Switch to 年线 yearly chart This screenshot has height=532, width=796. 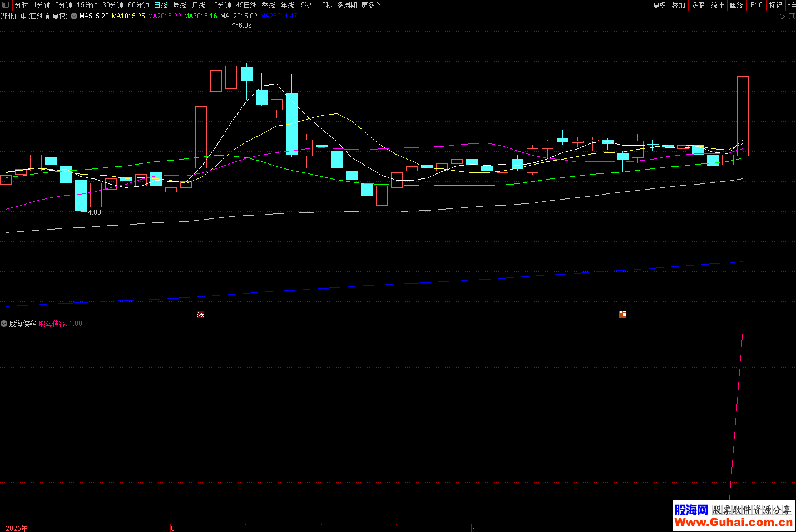pyautogui.click(x=288, y=5)
